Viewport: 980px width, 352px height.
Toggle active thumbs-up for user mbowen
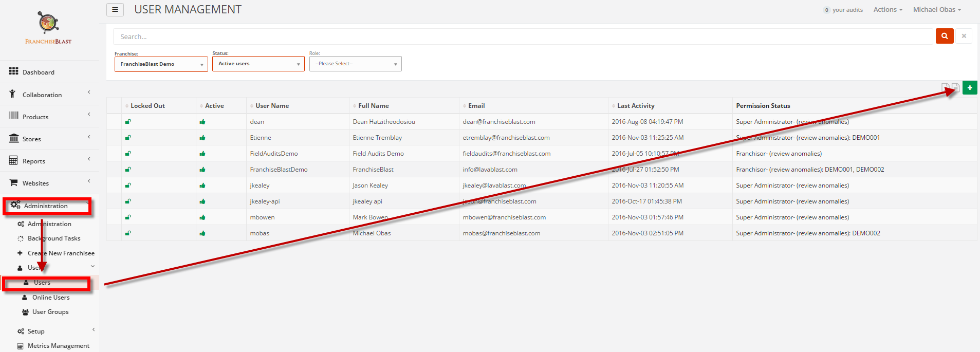pos(202,217)
